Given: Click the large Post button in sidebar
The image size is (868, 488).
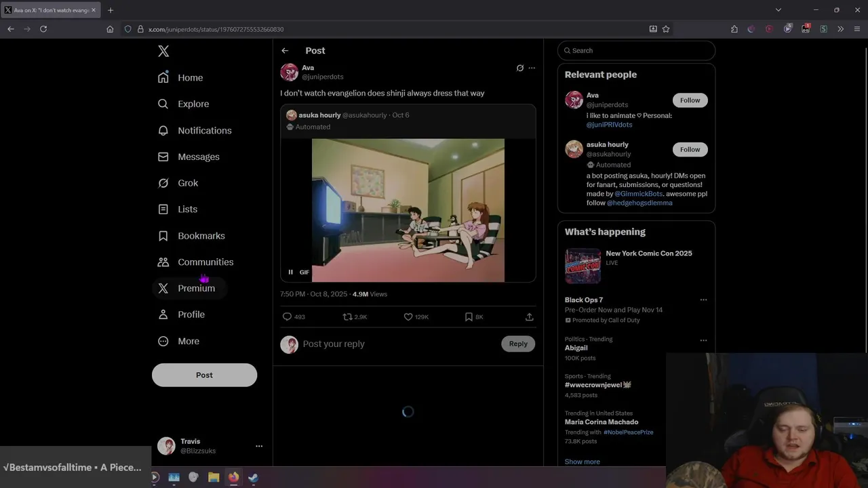Looking at the screenshot, I should (x=204, y=375).
